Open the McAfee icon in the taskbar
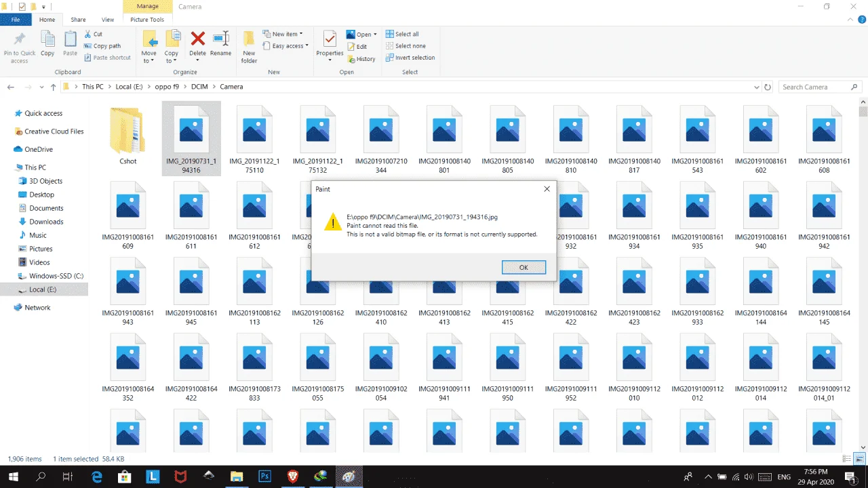 [x=180, y=476]
